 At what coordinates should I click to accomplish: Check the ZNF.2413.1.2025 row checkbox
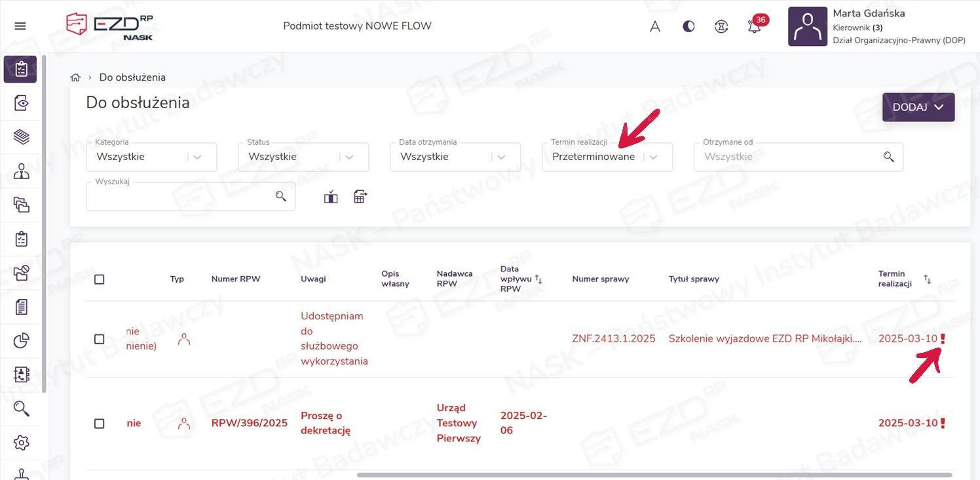click(100, 339)
